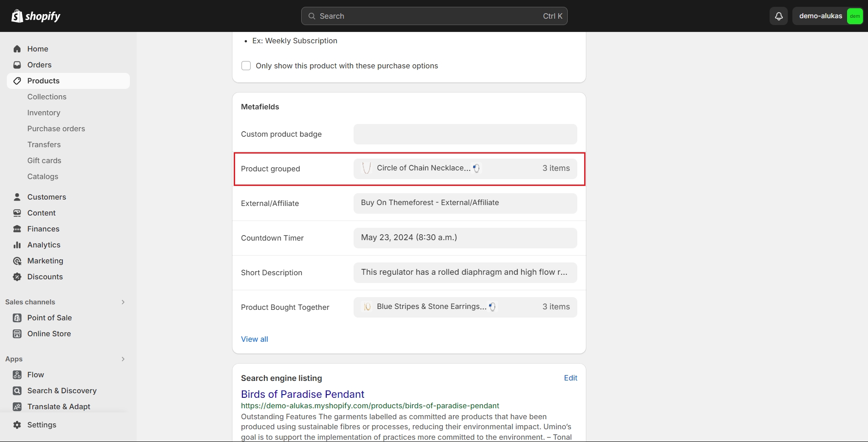Edit the search engine listing

point(570,378)
